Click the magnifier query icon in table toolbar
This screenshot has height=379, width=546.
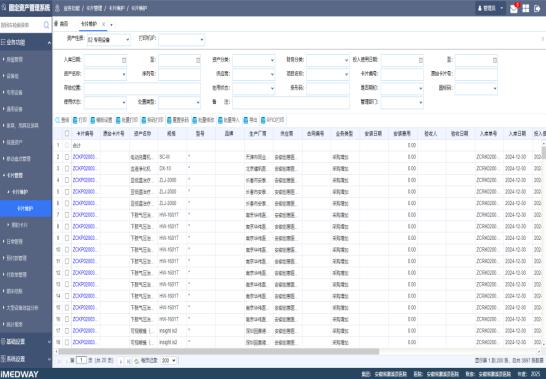(57, 120)
